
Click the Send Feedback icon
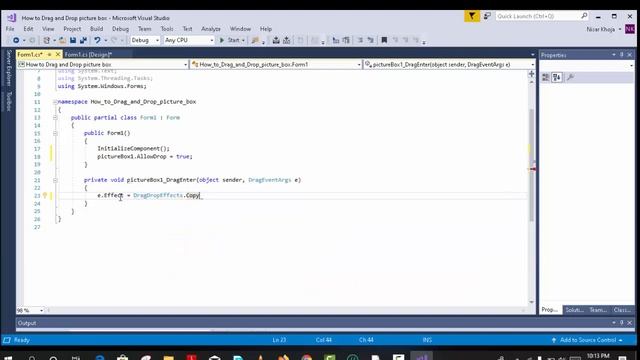point(487,16)
